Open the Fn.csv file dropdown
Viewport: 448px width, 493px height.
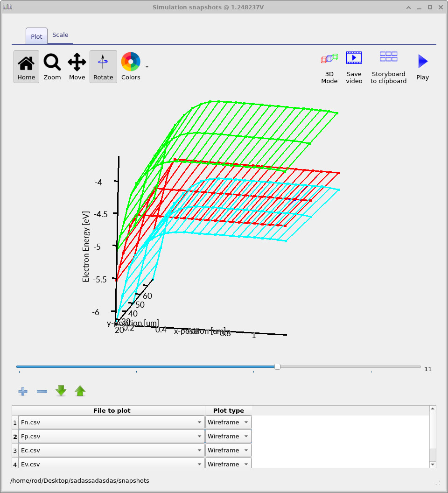[112, 423]
